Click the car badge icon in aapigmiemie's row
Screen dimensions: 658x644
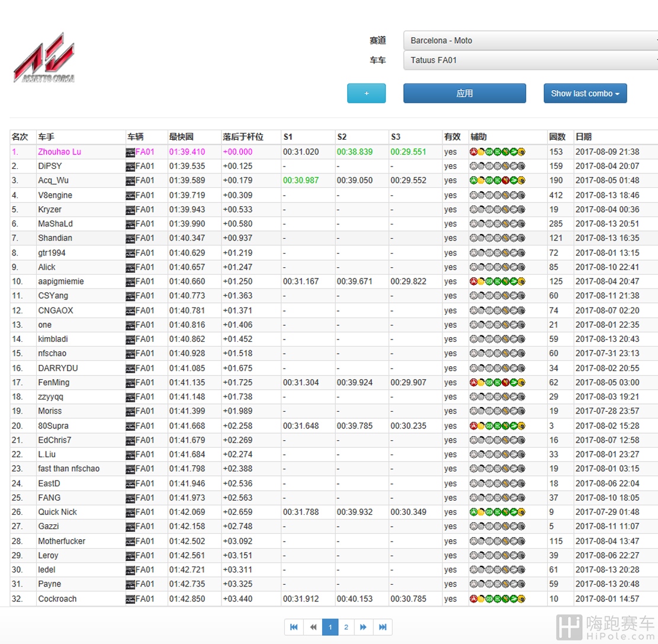pos(130,281)
